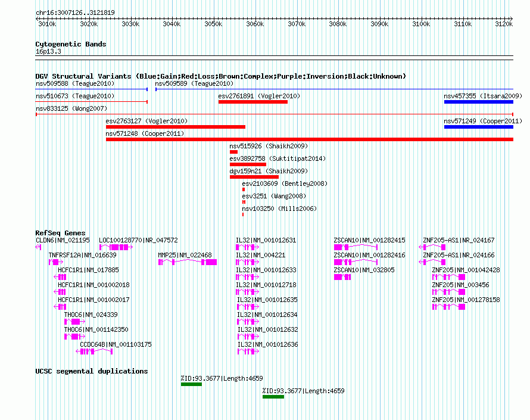Click the IL32|NM_001012718 gene glyph
This screenshot has width=530, height=420.
click(x=247, y=292)
